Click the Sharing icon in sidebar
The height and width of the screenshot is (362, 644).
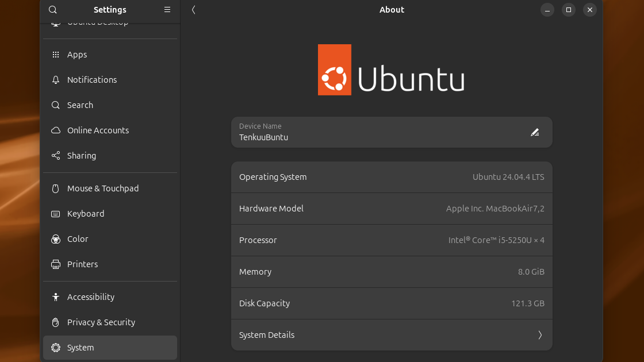56,156
